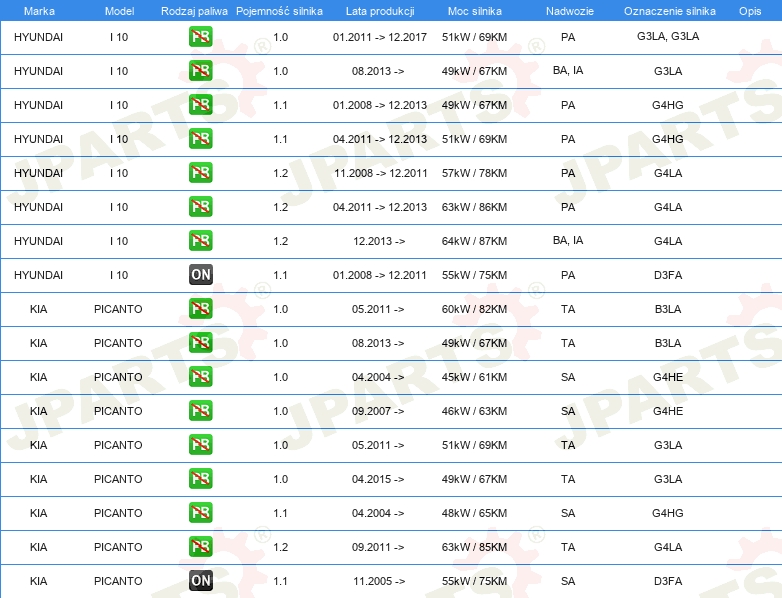
Task: Click the petrol icon in the Picanto 45kW / 61KM row
Action: click(200, 377)
